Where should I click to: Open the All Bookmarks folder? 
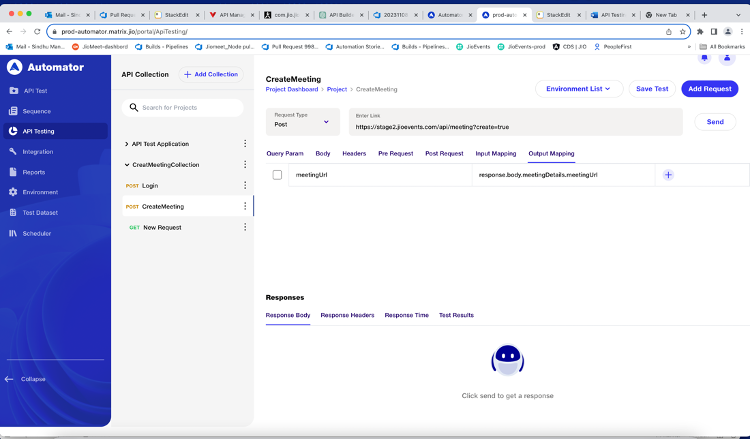click(722, 47)
